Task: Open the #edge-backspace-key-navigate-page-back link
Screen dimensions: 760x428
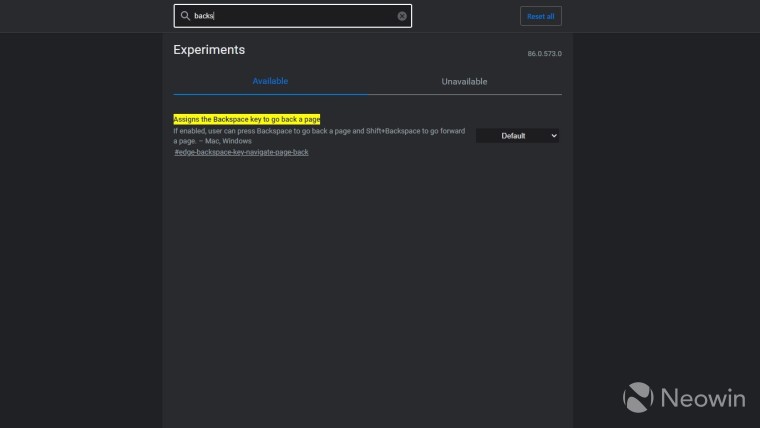Action: tap(241, 152)
